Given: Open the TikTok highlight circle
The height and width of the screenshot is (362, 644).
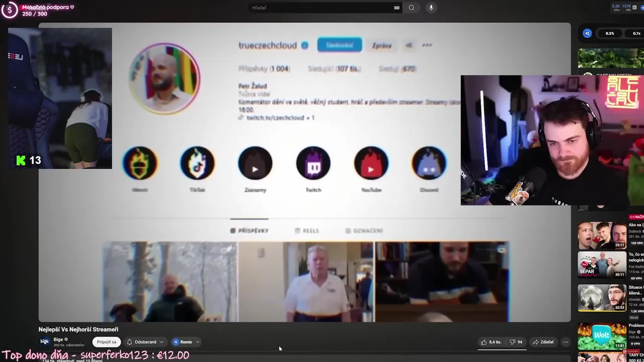Looking at the screenshot, I should click(x=197, y=163).
